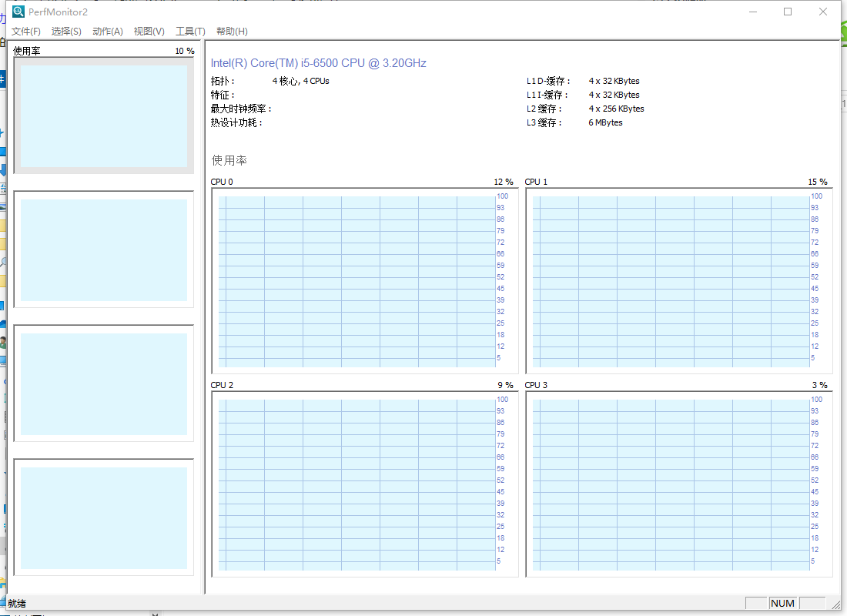Select the bottom thumbnail in left panel
This screenshot has width=847, height=616.
pyautogui.click(x=104, y=517)
